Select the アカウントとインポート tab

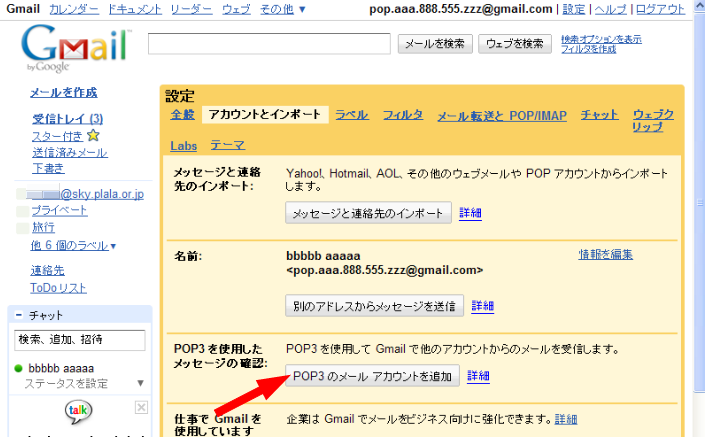[x=265, y=114]
